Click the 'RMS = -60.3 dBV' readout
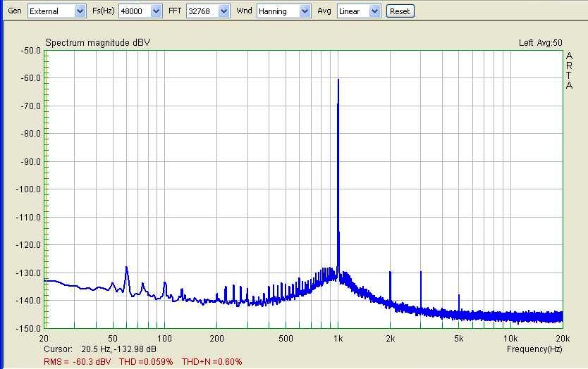The width and height of the screenshot is (588, 369). click(x=78, y=361)
